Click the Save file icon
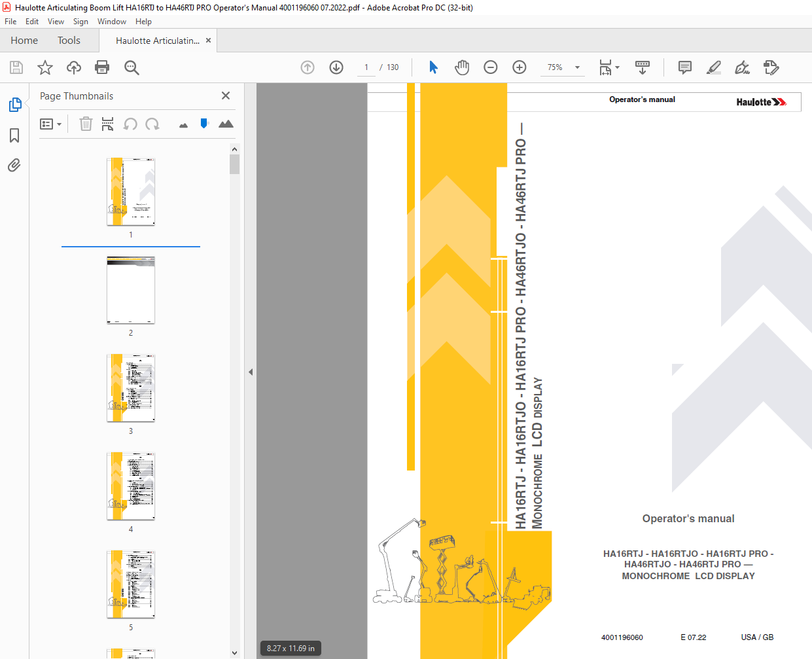 pyautogui.click(x=16, y=67)
